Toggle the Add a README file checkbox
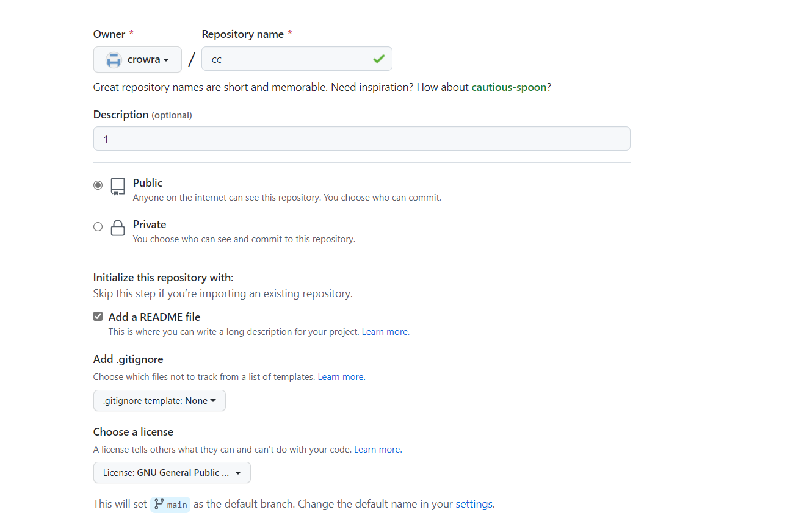This screenshot has height=532, width=785. click(98, 317)
